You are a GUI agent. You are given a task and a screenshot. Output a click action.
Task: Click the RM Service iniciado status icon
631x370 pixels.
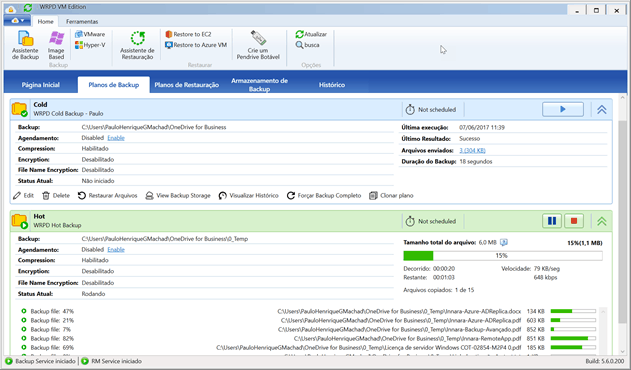tap(85, 361)
